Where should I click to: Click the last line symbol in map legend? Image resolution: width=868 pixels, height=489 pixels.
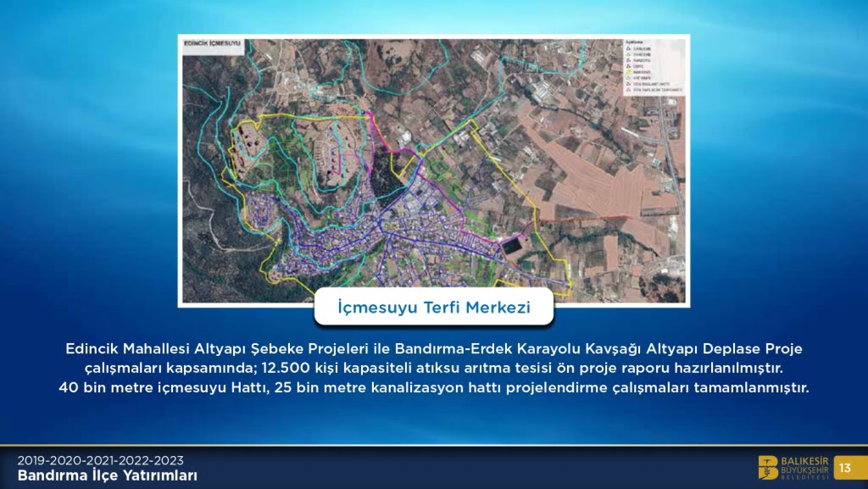click(x=631, y=88)
